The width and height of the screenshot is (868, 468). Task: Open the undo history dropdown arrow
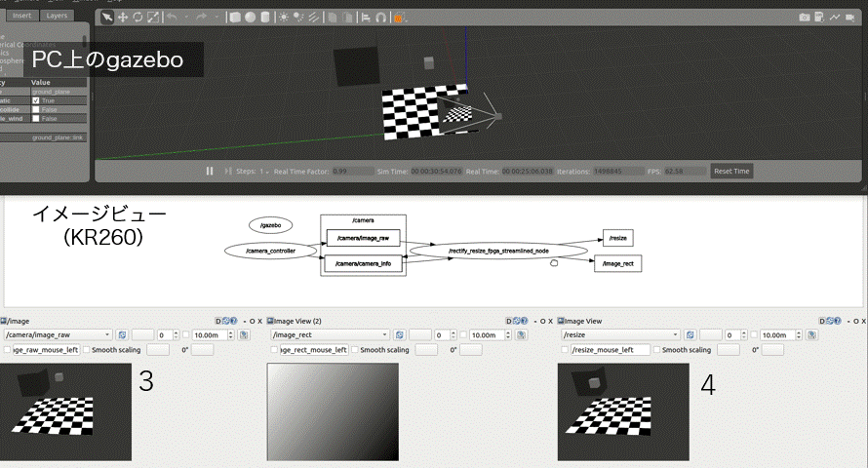185,18
